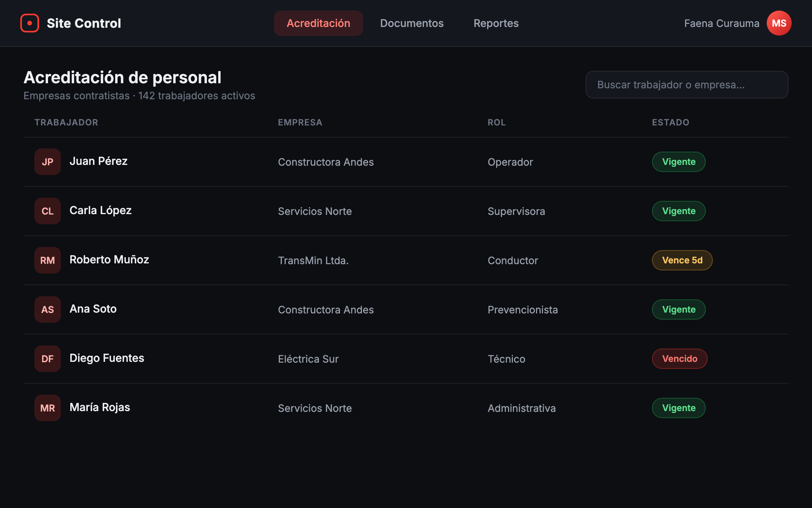Select the DF initials avatar
Screen dimensions: 812x508
click(48, 359)
